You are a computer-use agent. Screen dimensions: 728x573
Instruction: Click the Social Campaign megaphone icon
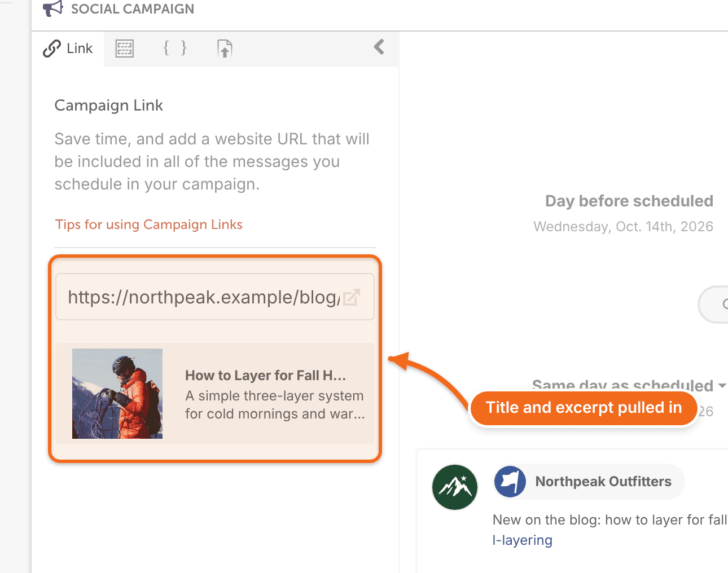point(53,8)
